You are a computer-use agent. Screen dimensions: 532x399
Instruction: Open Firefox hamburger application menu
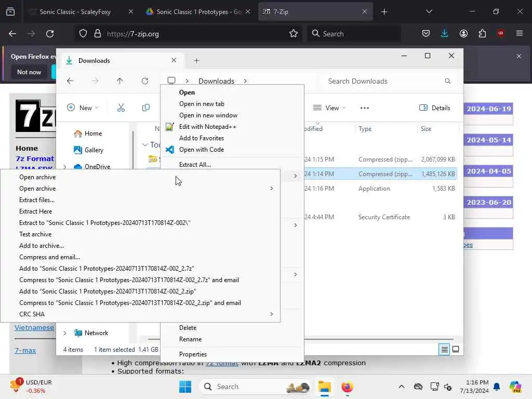[x=520, y=33]
